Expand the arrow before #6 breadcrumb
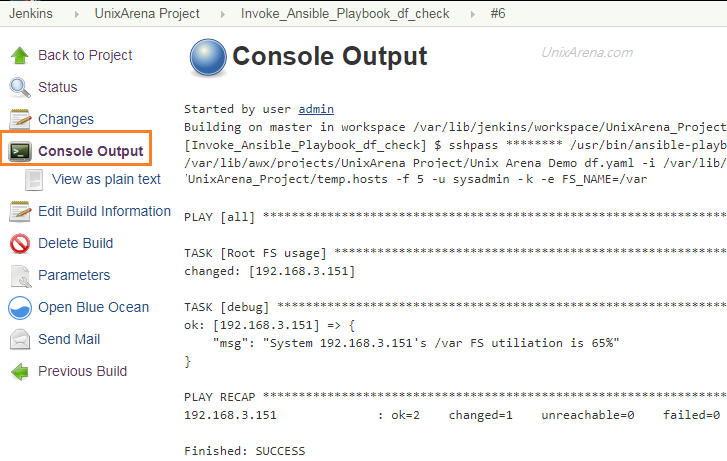The image size is (727, 461). pos(472,14)
